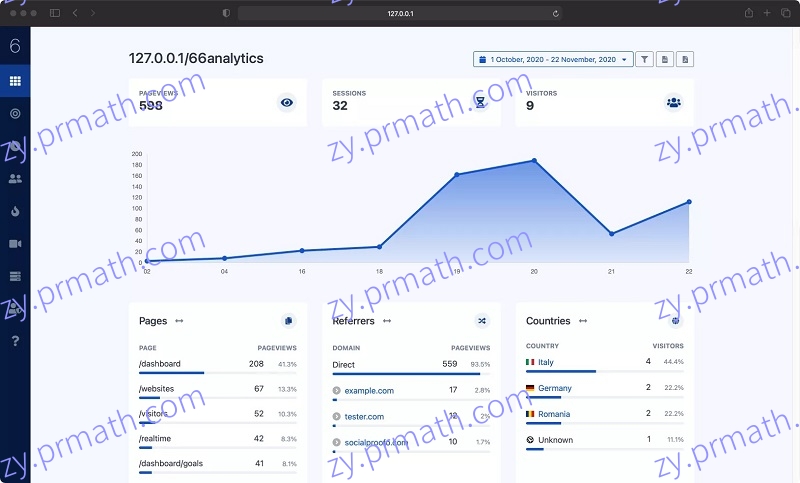The width and height of the screenshot is (800, 483).
Task: Click the chart data point for day 22
Action: (x=689, y=202)
